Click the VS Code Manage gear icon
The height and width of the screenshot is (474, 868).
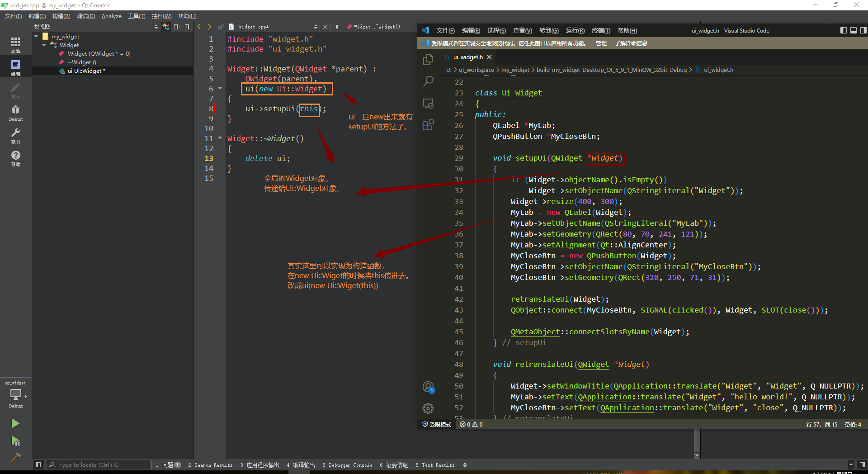click(x=428, y=408)
